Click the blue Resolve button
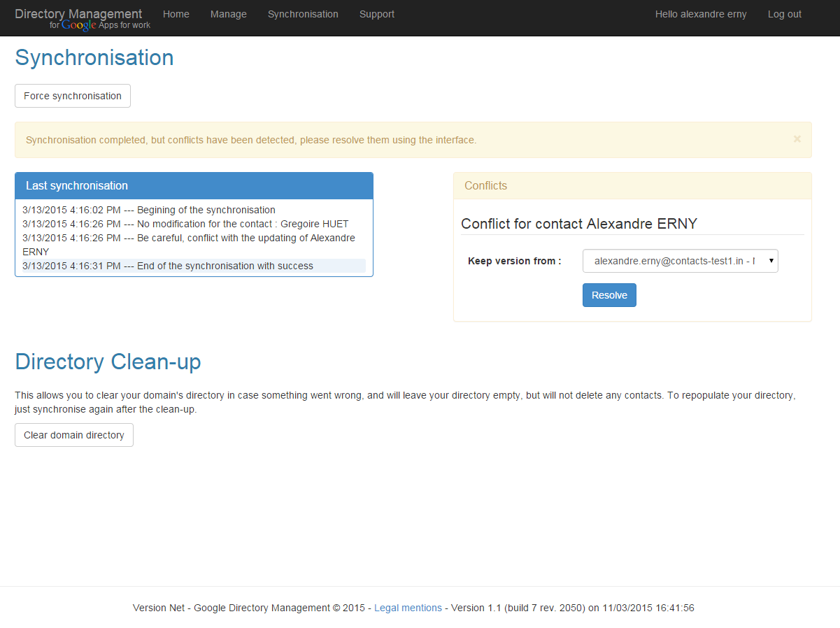The image size is (840, 628). click(x=609, y=295)
